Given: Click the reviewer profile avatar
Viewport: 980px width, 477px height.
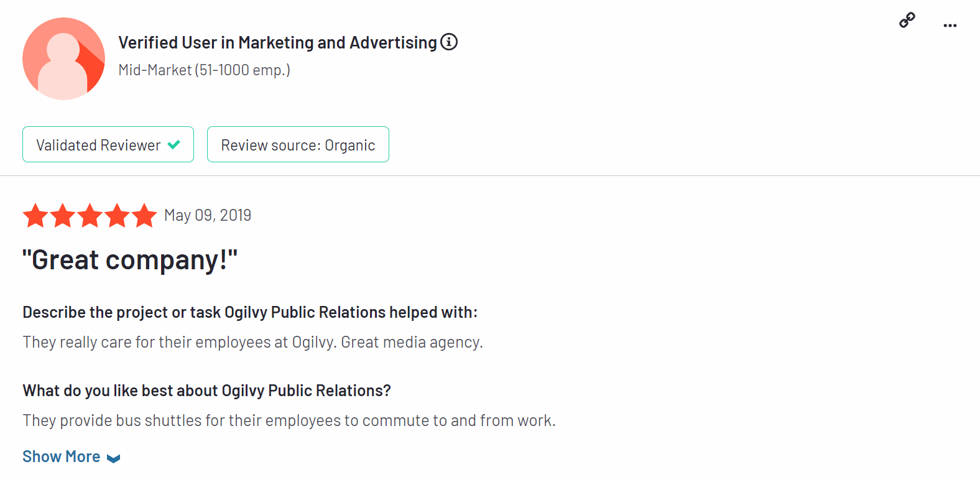Looking at the screenshot, I should (x=63, y=58).
